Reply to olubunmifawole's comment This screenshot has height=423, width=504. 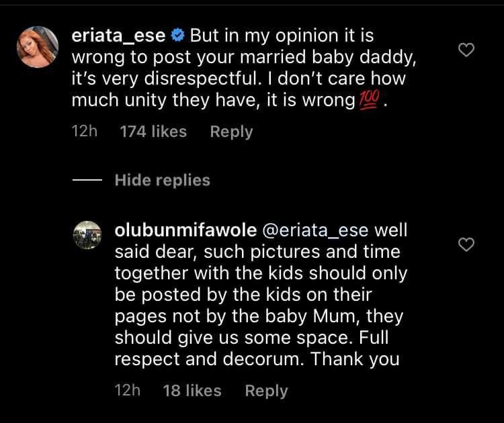coord(266,391)
